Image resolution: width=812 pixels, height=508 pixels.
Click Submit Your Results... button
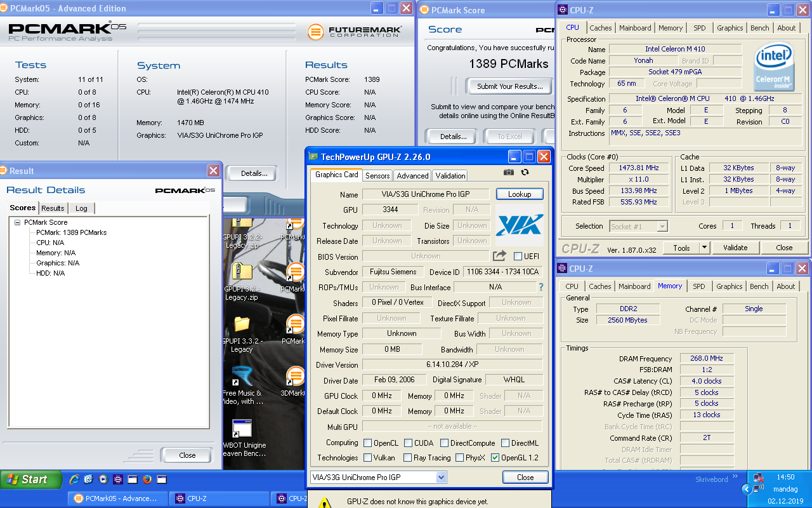tap(509, 86)
